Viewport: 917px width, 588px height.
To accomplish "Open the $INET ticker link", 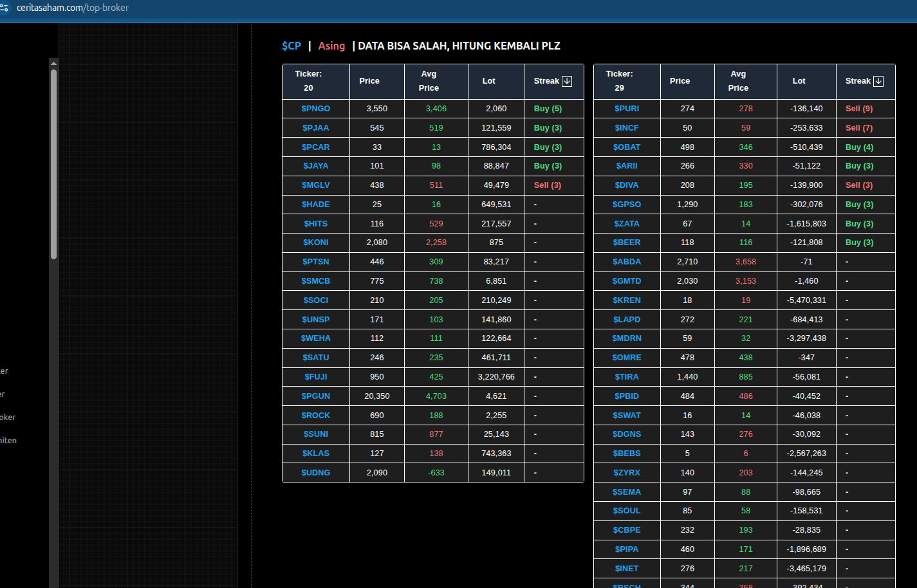I will 627,569.
